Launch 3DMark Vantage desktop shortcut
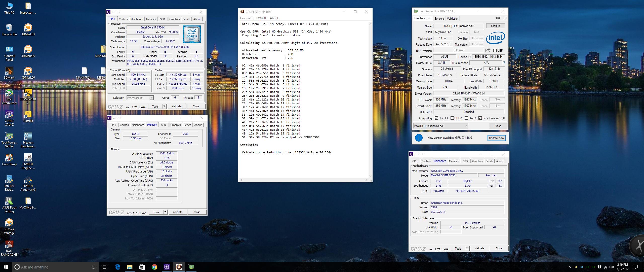 tap(9, 227)
